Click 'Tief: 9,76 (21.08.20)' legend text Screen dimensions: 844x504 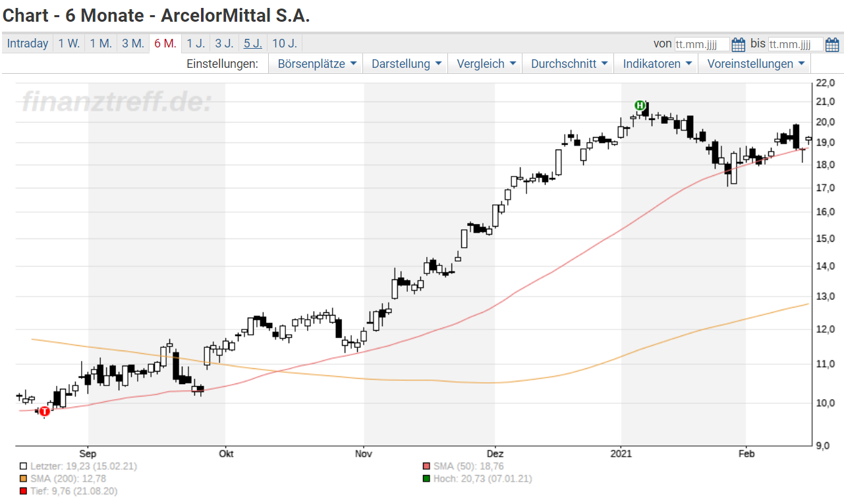(x=74, y=491)
